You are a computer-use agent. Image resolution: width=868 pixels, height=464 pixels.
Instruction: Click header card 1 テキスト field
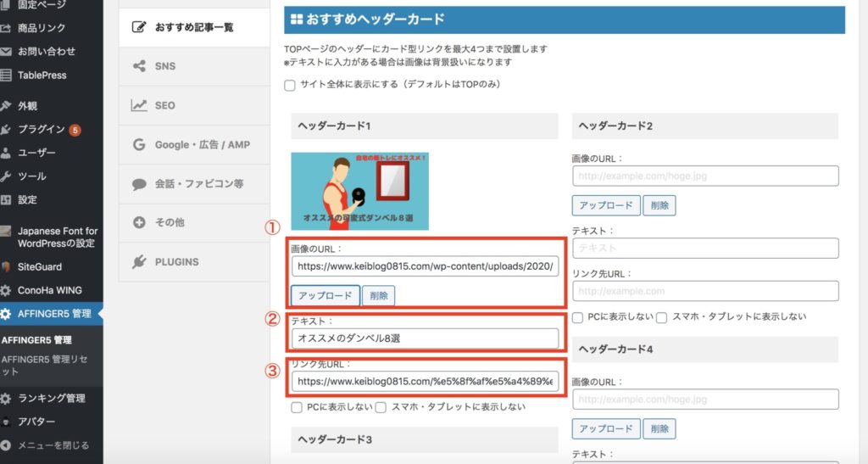(x=426, y=338)
